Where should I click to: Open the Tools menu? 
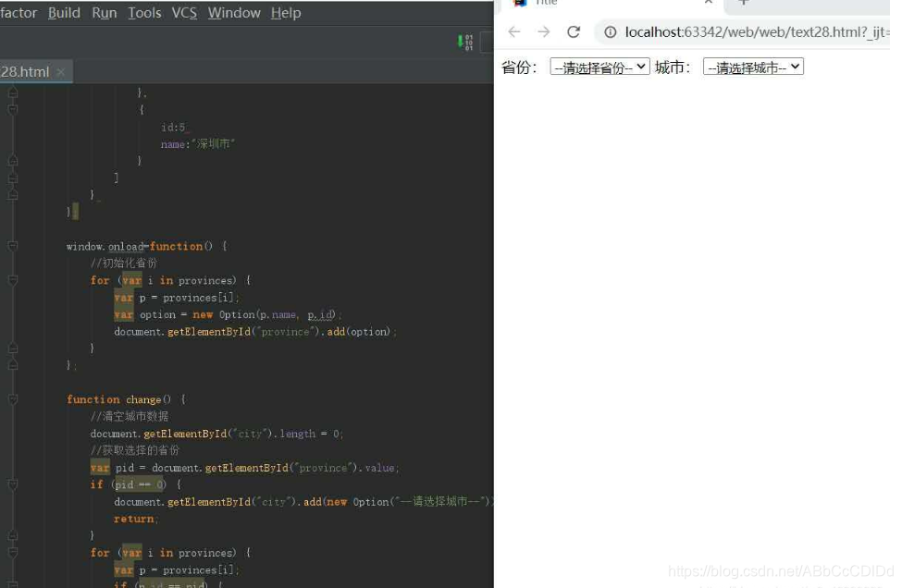[144, 13]
